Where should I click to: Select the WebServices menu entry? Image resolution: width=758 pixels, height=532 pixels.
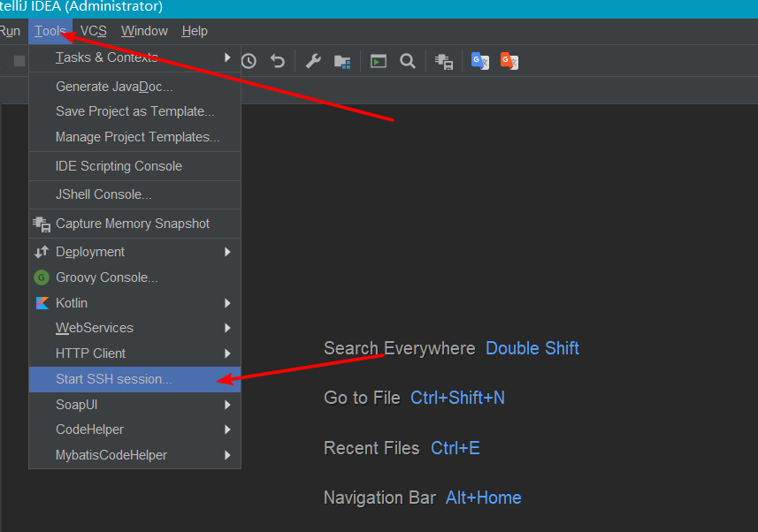click(x=134, y=328)
